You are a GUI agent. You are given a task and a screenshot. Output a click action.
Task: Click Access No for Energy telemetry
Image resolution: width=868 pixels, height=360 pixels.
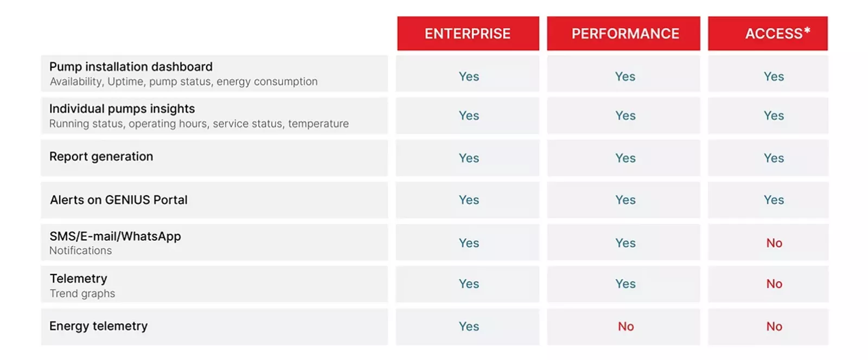774,326
